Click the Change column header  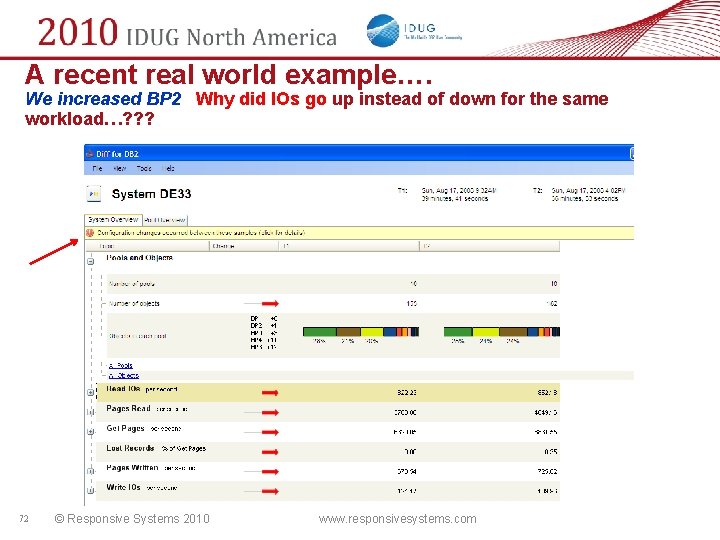244,247
